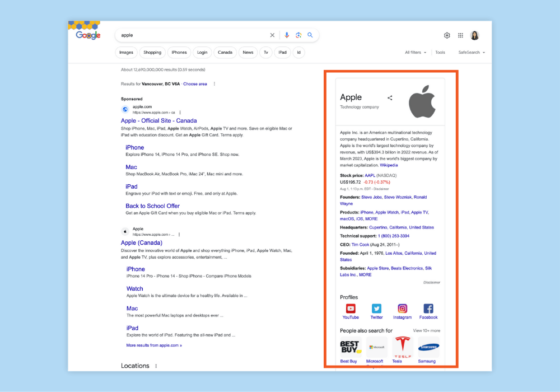Image resolution: width=560 pixels, height=392 pixels.
Task: Click inside the search input field
Action: [x=190, y=35]
